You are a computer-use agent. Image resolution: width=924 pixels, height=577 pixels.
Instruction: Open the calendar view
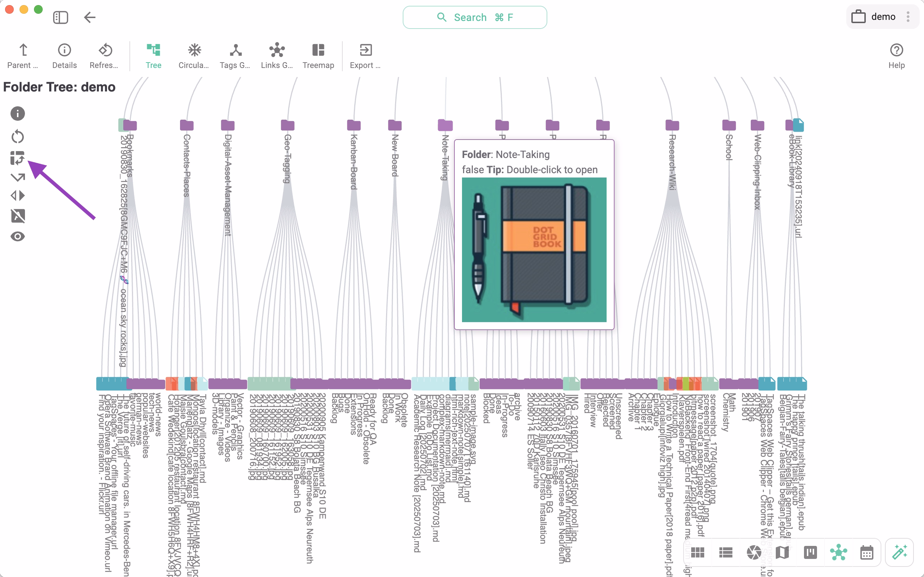[867, 552]
